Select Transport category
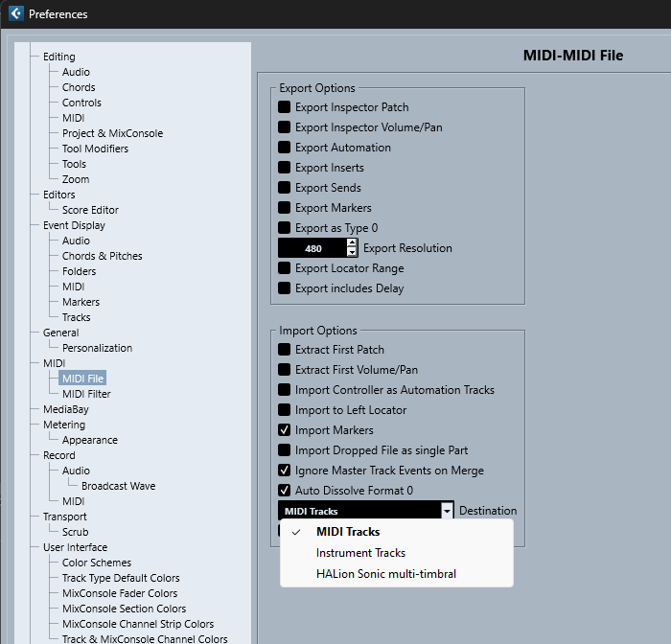This screenshot has width=671, height=644. [64, 517]
